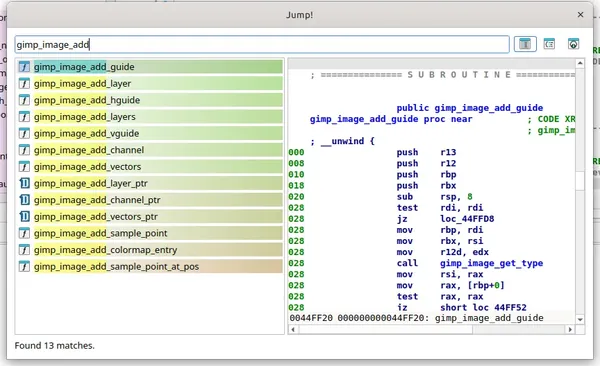Click the function icon beside gimp_image_add_layer
The height and width of the screenshot is (366, 600).
tap(24, 83)
